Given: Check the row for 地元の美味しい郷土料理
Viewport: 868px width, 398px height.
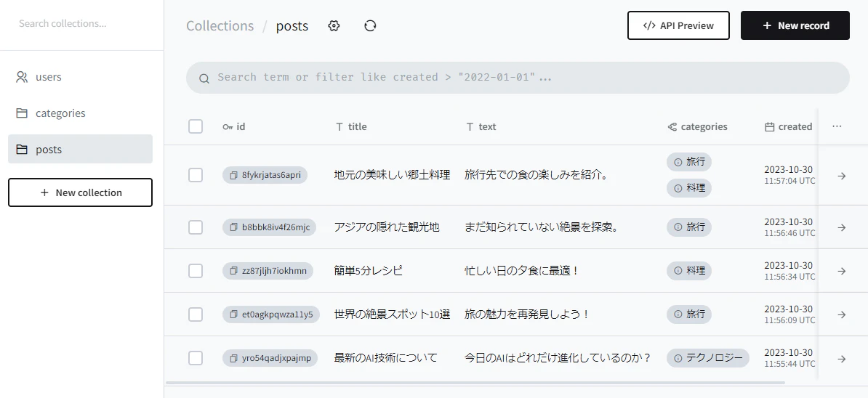Looking at the screenshot, I should pyautogui.click(x=196, y=175).
